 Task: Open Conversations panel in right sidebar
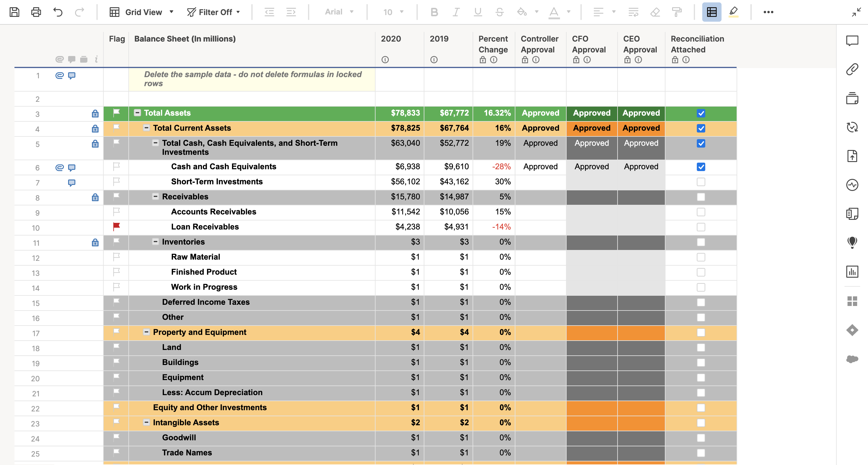(x=852, y=41)
